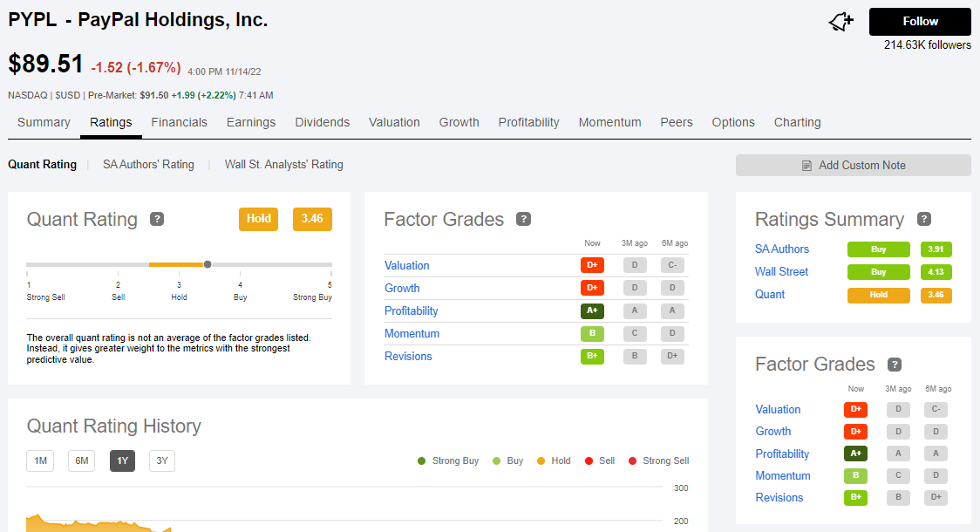Image resolution: width=980 pixels, height=532 pixels.
Task: Select 6M history range
Action: 81,460
